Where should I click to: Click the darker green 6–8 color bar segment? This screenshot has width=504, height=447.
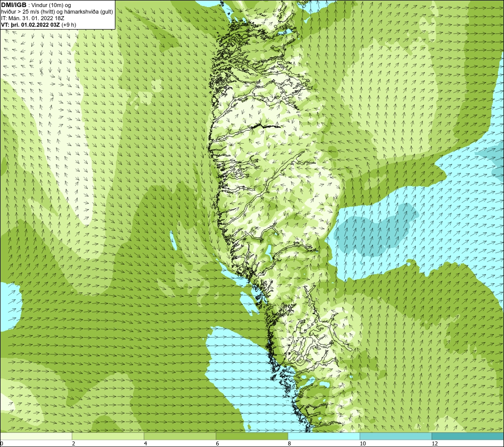(252, 436)
